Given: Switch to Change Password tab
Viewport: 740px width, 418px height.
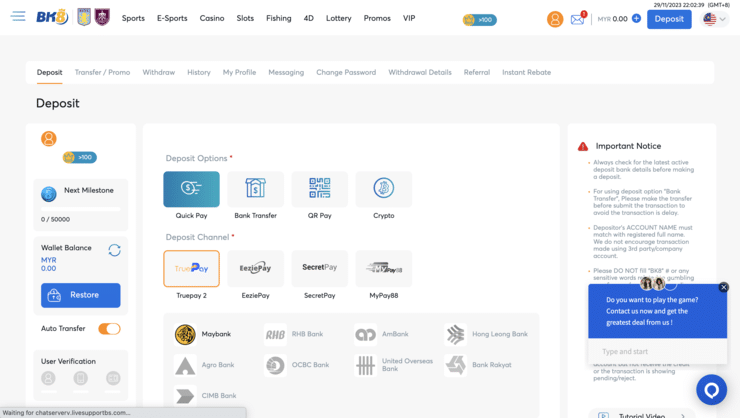Looking at the screenshot, I should click(346, 73).
